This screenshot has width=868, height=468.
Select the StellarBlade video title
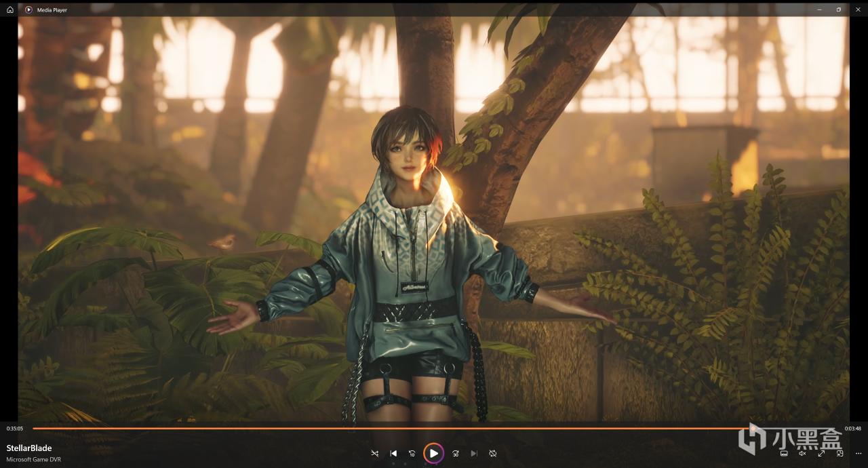(29, 448)
